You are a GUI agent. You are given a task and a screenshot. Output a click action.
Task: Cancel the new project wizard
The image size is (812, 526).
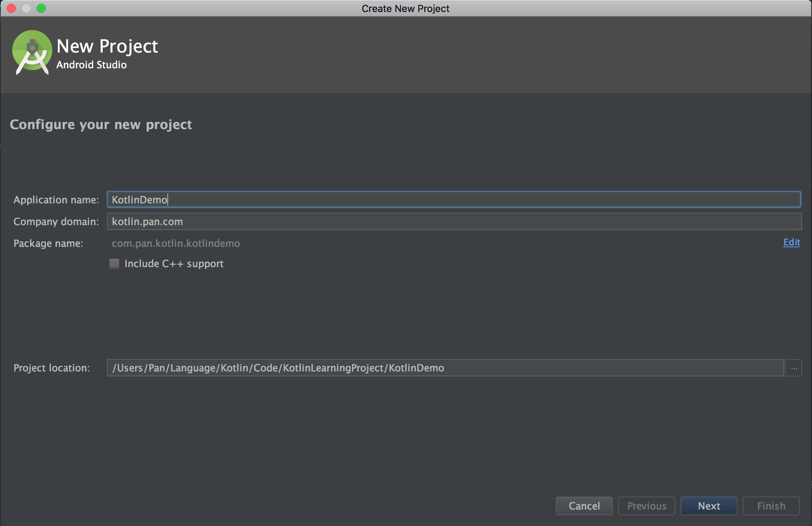pyautogui.click(x=584, y=506)
